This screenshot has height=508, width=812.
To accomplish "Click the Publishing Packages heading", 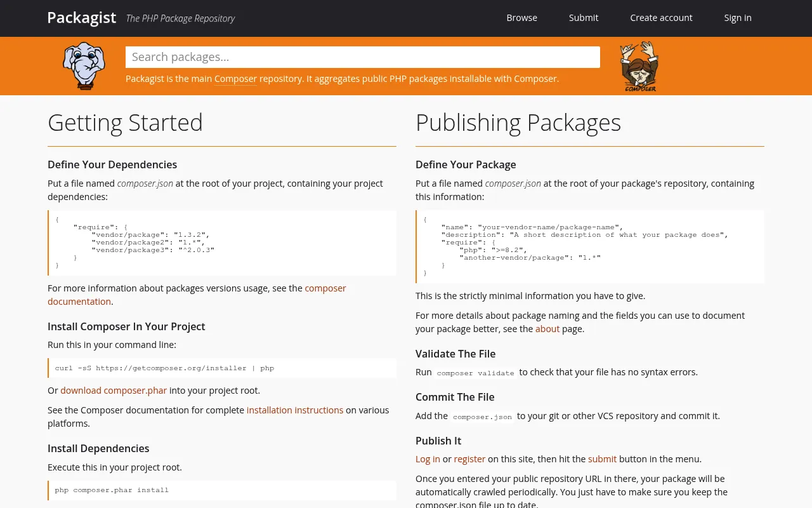I will [x=518, y=123].
